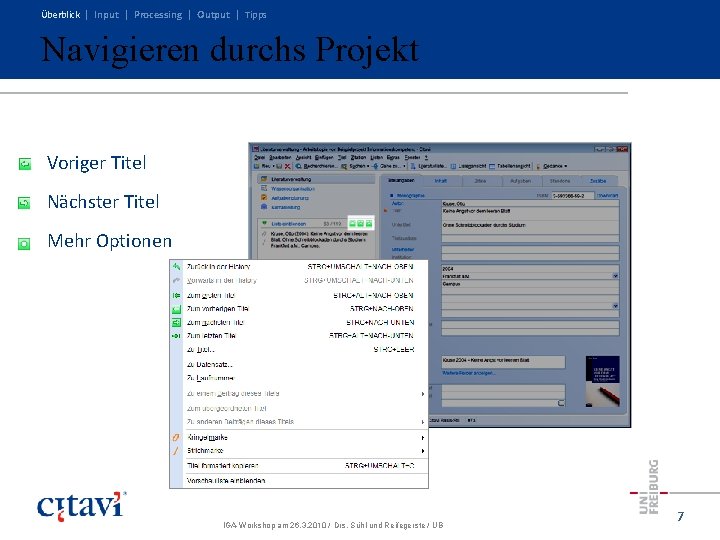Click the Listenansicht toolbar button
Screen dimensions: 720x540
(x=468, y=166)
